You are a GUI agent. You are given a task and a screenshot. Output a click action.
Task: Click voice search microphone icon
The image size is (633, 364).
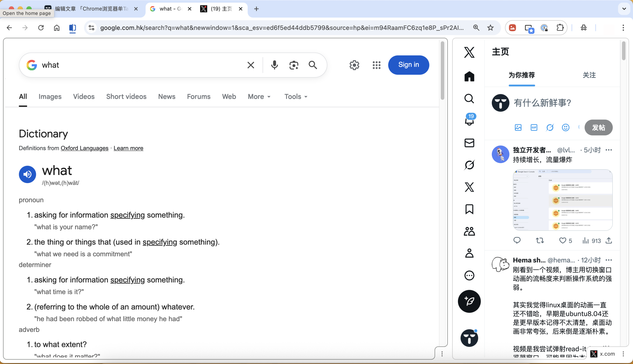(x=274, y=65)
